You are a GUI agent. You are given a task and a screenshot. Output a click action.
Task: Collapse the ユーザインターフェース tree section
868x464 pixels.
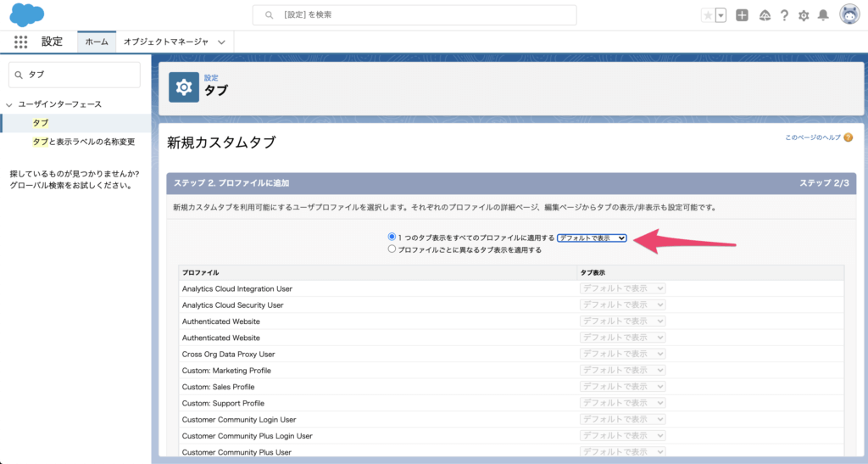[8, 104]
